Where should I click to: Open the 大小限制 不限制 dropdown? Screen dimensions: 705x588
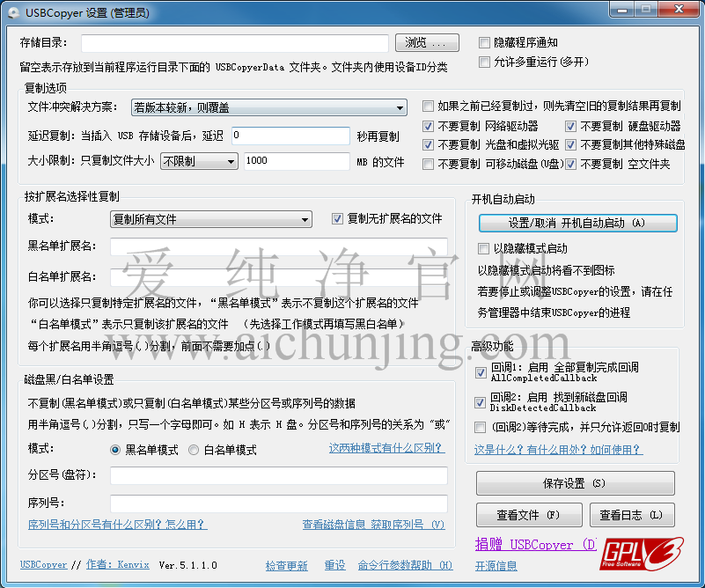pos(199,161)
